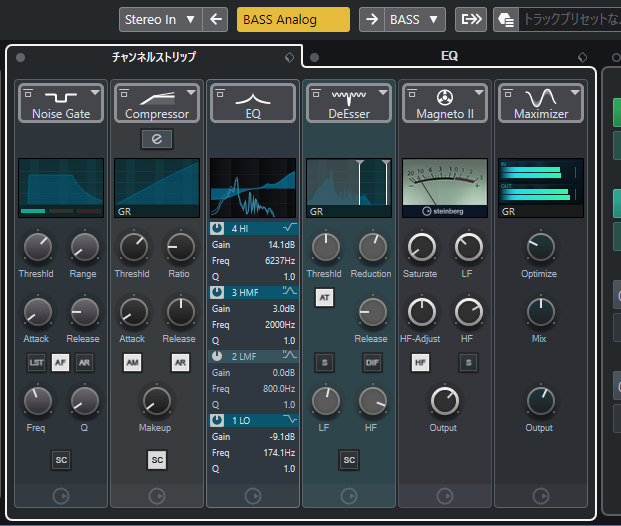This screenshot has width=621, height=526.
Task: Toggle the DeEsser DIF button
Action: pyautogui.click(x=372, y=362)
